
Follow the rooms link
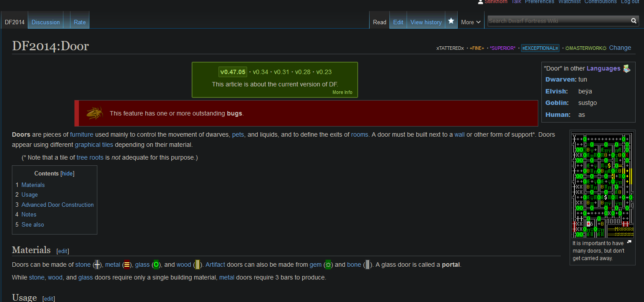click(359, 134)
